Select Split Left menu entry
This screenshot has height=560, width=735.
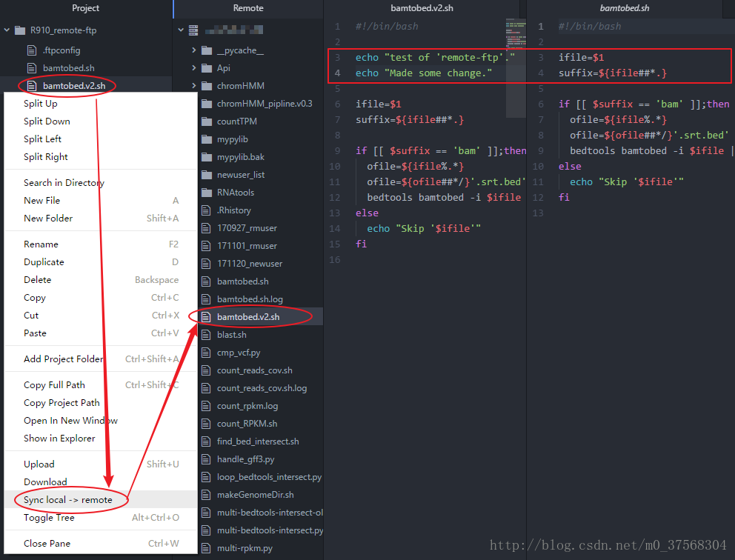[x=101, y=139]
